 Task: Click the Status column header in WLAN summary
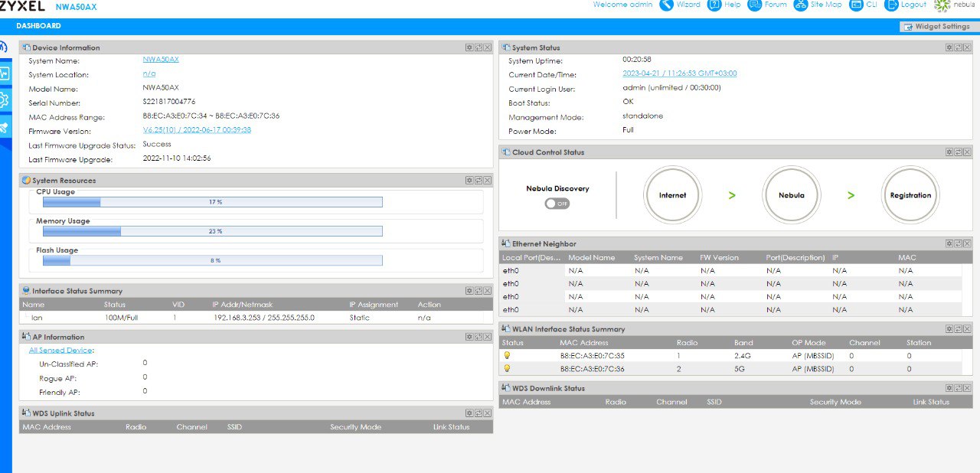(x=513, y=343)
